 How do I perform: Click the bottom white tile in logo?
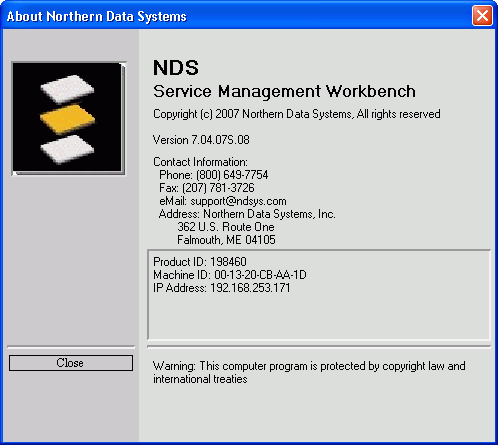tap(67, 149)
